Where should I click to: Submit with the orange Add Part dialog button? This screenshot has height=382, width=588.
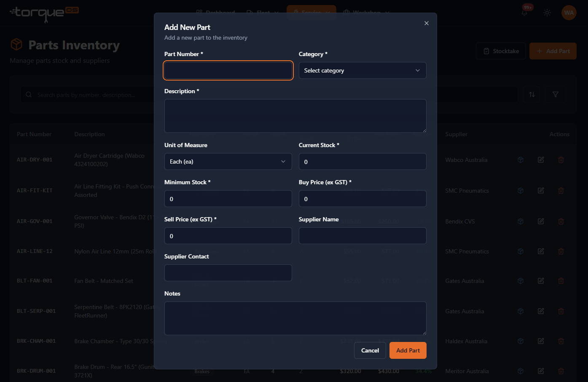(408, 350)
